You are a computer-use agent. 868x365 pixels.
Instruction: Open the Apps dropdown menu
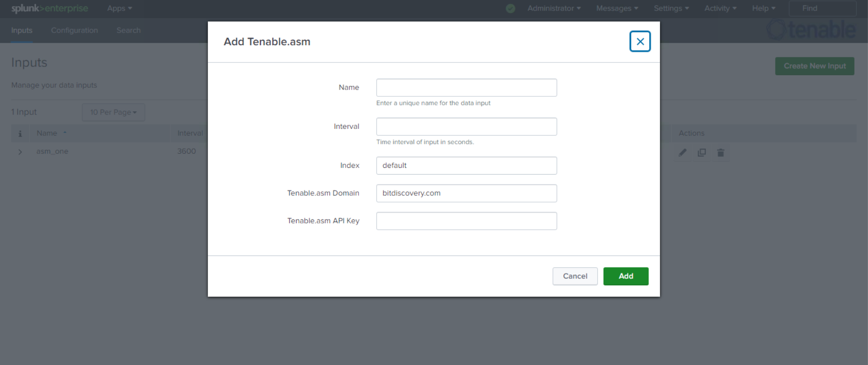pos(119,8)
